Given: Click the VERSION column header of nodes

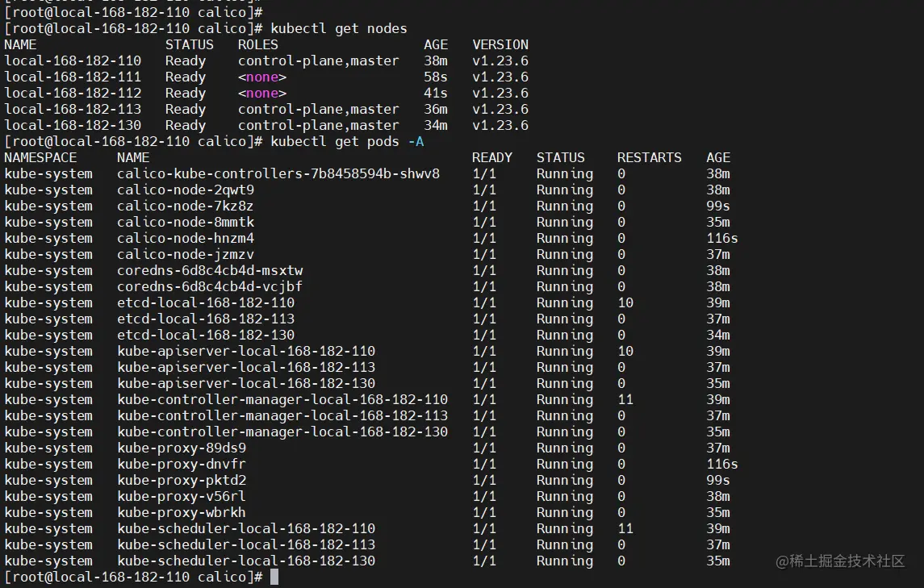Looking at the screenshot, I should click(500, 45).
